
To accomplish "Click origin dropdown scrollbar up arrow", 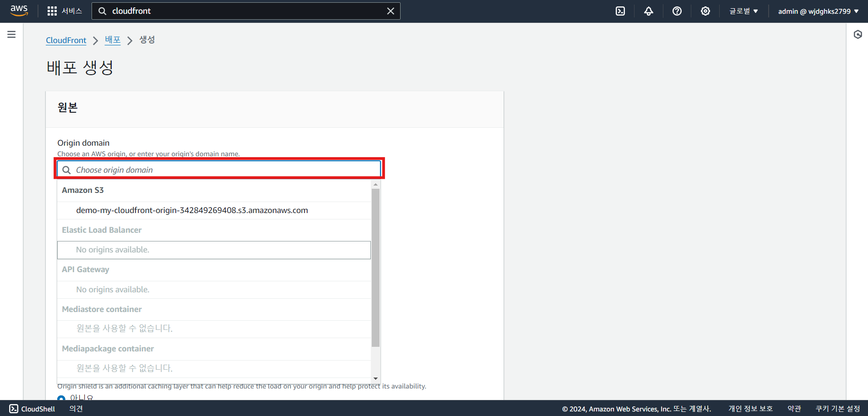I will click(375, 184).
